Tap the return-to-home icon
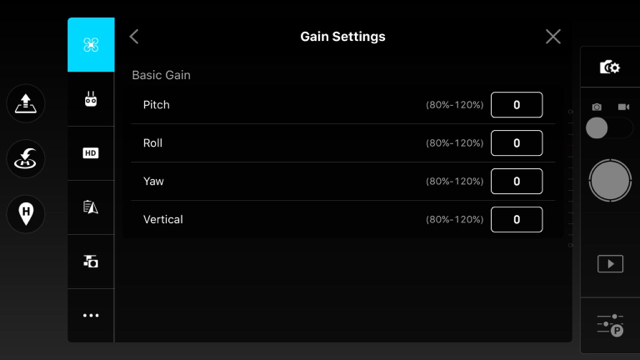The height and width of the screenshot is (360, 640). coord(26,159)
